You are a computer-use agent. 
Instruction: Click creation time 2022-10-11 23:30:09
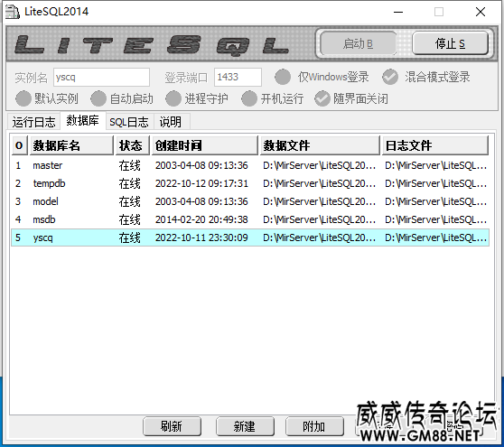click(201, 237)
